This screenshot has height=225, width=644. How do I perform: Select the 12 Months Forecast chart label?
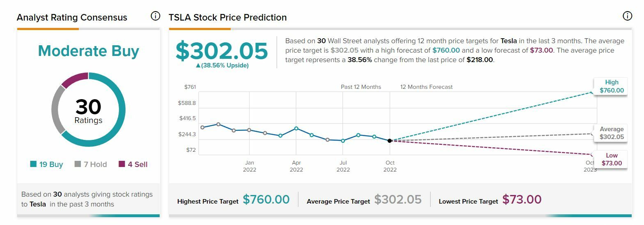[426, 87]
